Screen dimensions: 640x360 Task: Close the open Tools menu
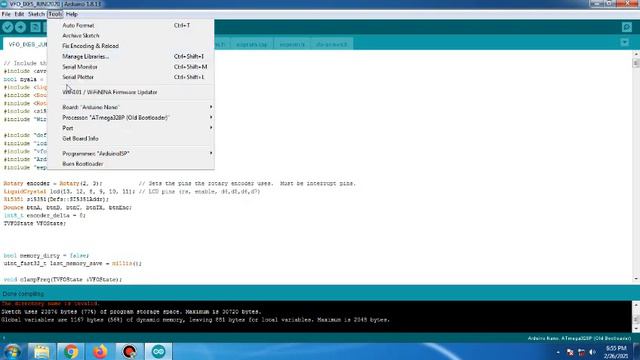(x=55, y=14)
